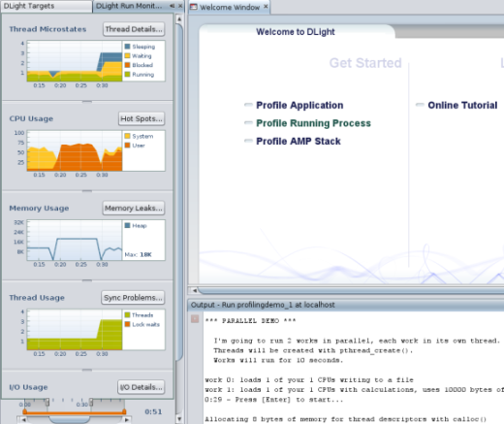
Task: Open Memory Leaks view
Action: [134, 208]
